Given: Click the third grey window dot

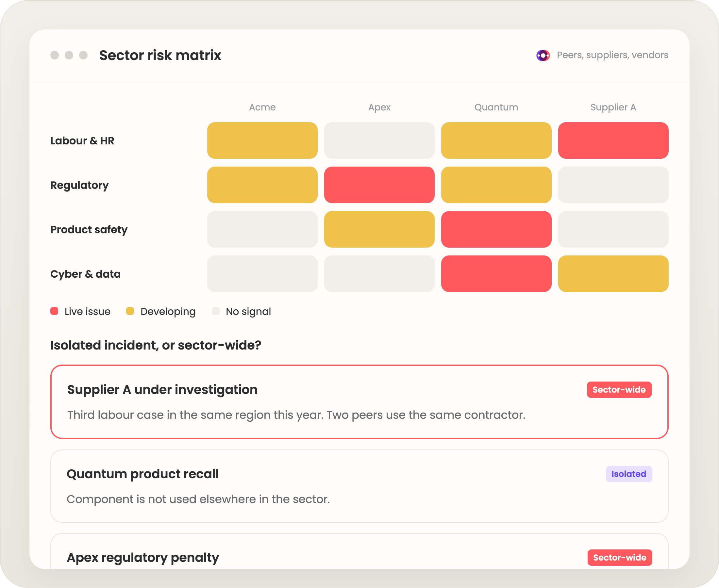Looking at the screenshot, I should point(83,55).
